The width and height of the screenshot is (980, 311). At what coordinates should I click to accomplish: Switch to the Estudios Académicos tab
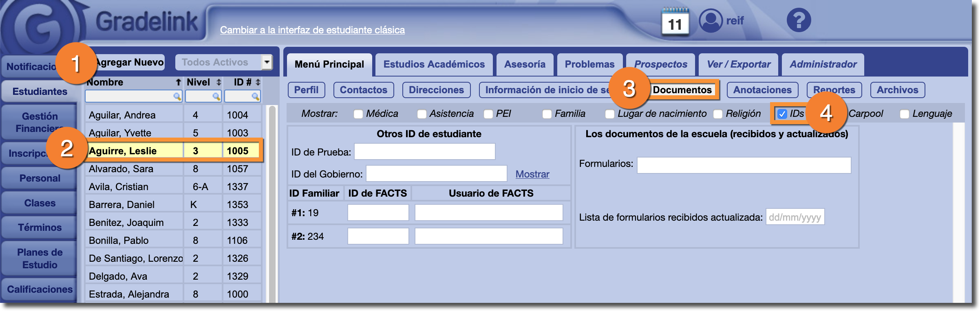(x=434, y=64)
